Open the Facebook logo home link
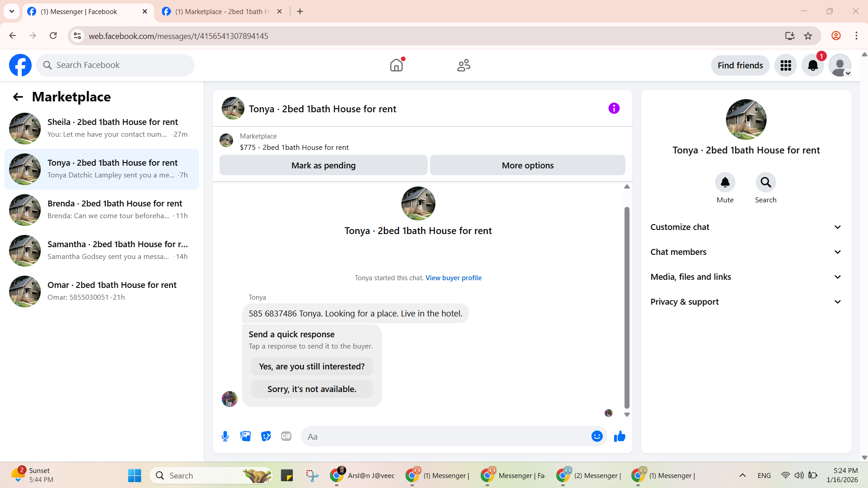868x488 pixels. 20,65
